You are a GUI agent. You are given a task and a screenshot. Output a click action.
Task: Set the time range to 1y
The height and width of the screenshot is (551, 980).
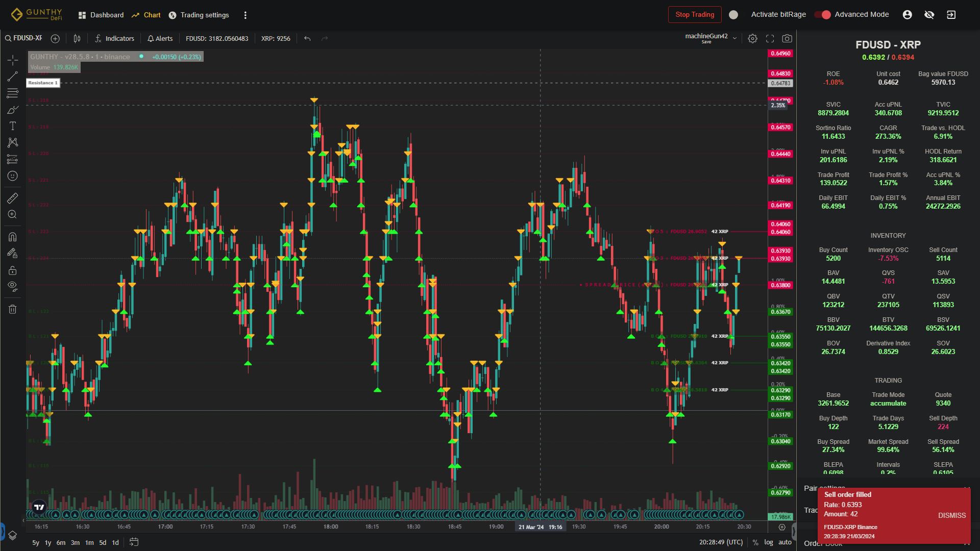[48, 542]
